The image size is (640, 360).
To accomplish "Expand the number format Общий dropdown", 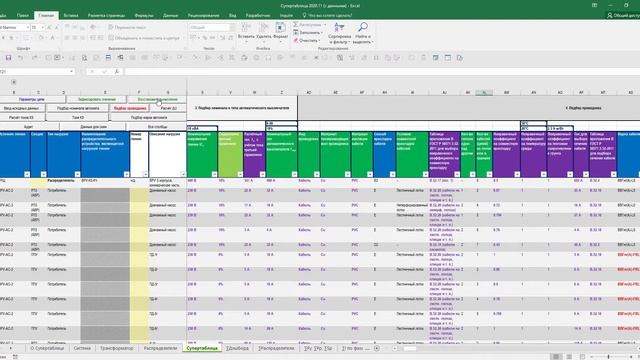I will 232,27.
